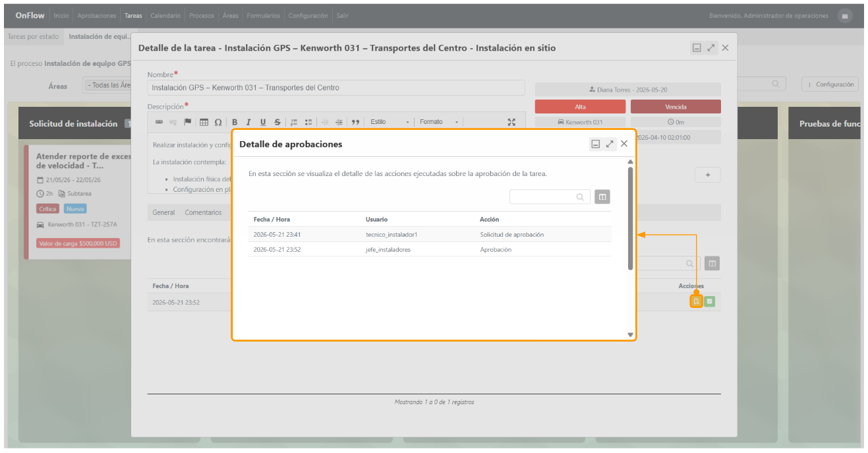Underline text in the description editor
Viewport: 868px width, 453px height.
(263, 122)
